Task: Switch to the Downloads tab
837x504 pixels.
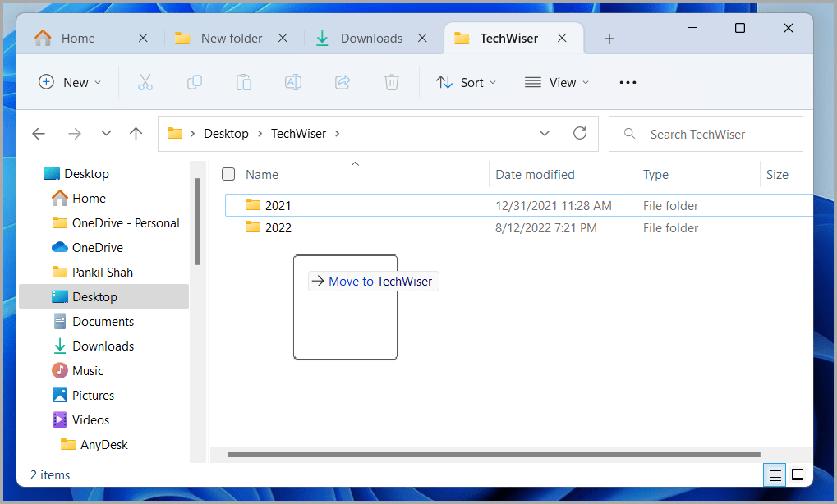Action: (371, 39)
